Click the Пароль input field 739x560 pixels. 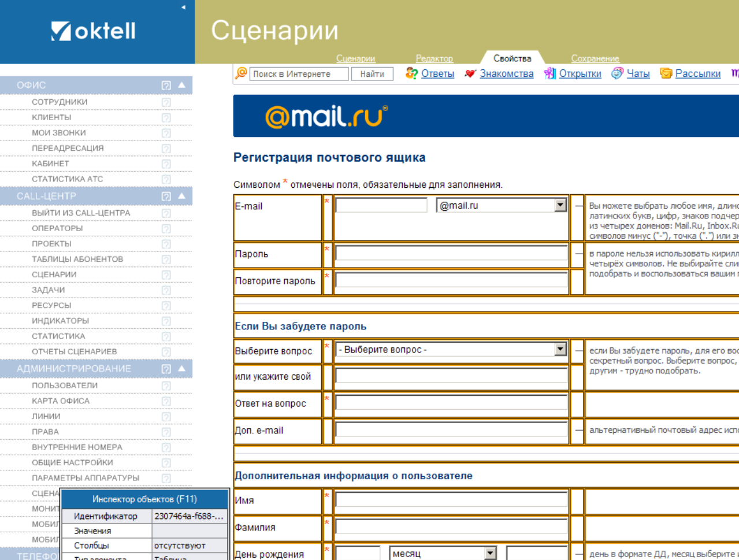pos(451,253)
